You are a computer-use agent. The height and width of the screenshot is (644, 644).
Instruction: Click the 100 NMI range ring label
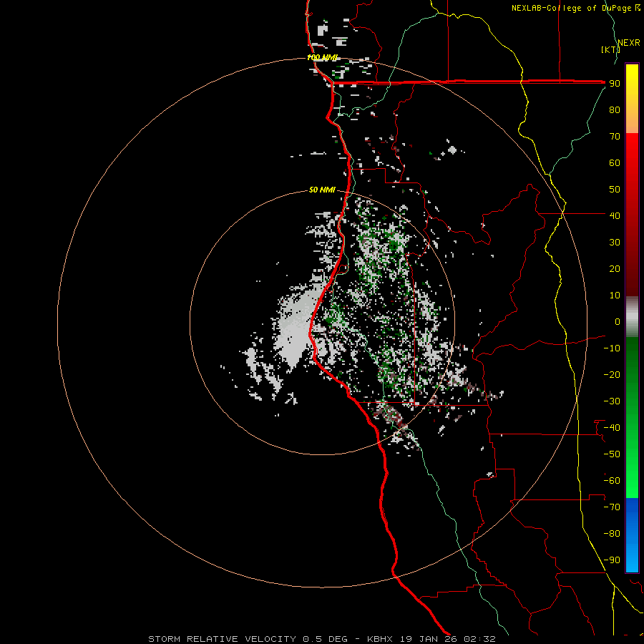tap(322, 57)
